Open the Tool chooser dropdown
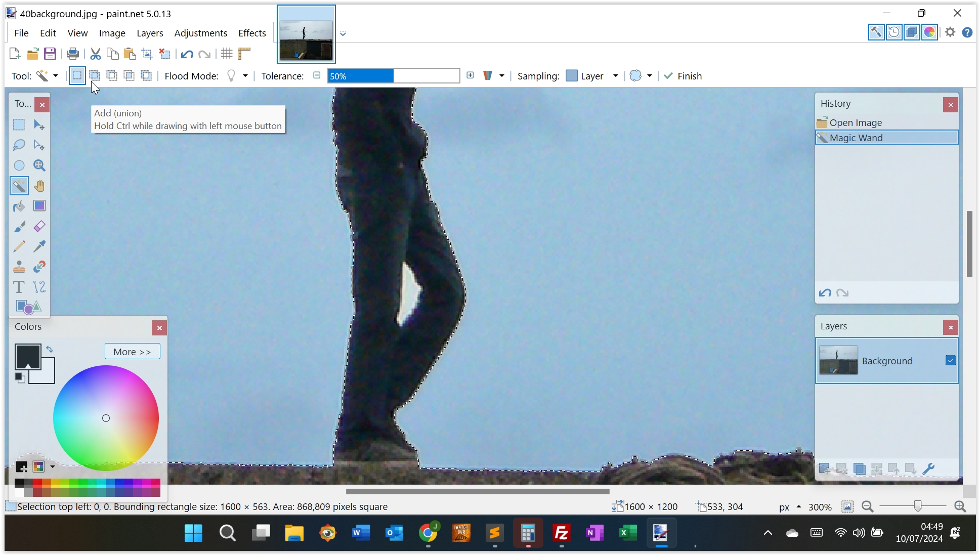This screenshot has width=980, height=555. pos(56,76)
